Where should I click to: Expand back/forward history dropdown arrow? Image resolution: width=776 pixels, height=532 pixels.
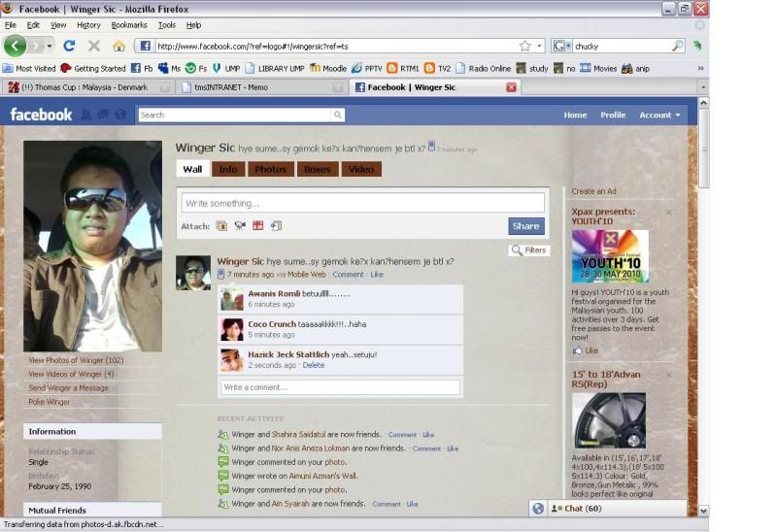(49, 46)
